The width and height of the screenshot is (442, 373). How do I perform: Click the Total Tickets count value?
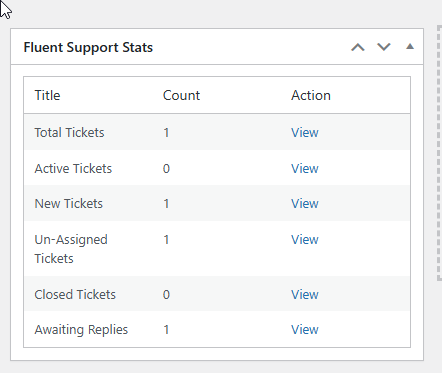tap(166, 133)
